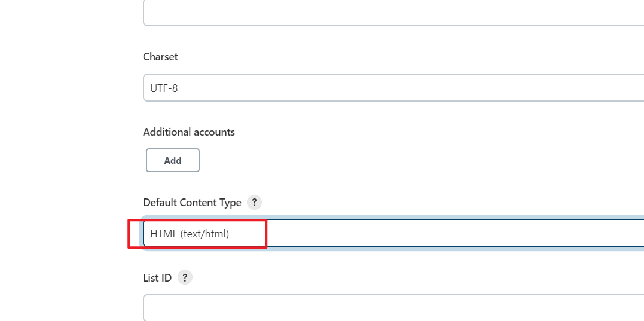
Task: Expand the Default Content Type dropdown
Action: pos(393,233)
